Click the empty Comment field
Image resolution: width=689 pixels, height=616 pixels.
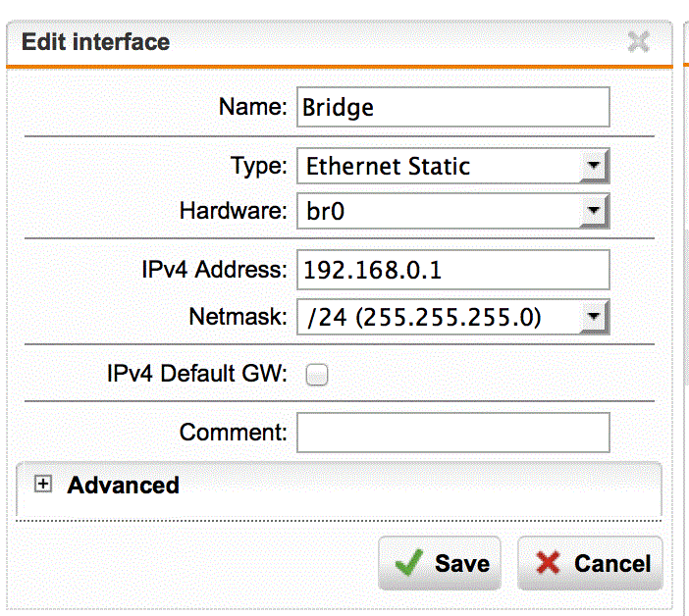coord(453,433)
